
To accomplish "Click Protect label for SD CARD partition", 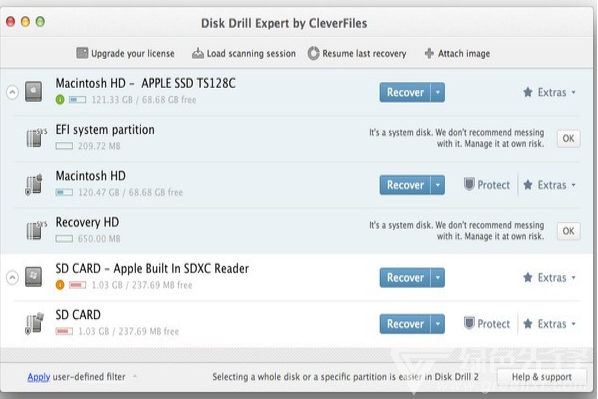I will [494, 324].
